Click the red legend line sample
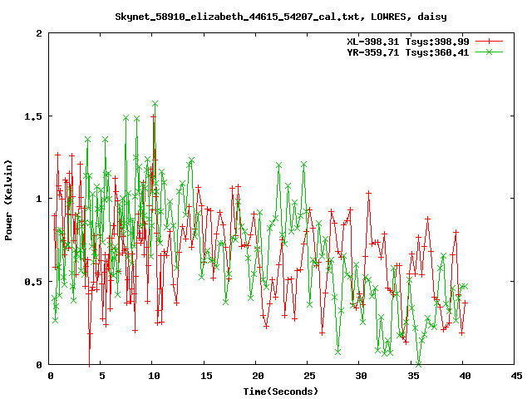Screen dimensions: 532x399 [x=489, y=42]
